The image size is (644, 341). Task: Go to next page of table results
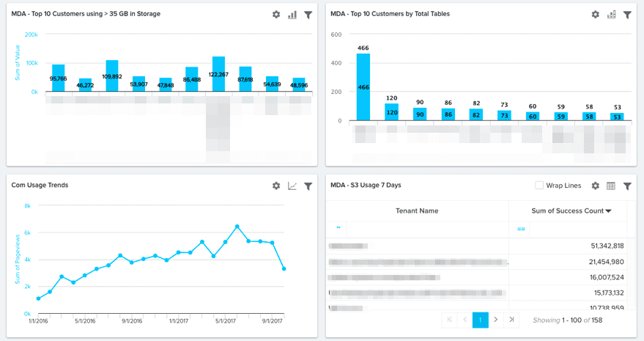(x=496, y=320)
